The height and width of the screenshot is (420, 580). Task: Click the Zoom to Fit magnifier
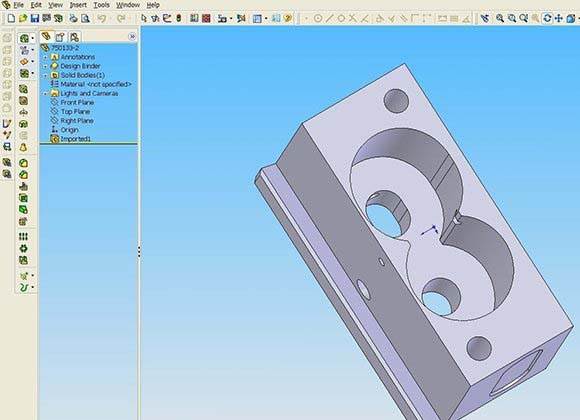click(500, 18)
